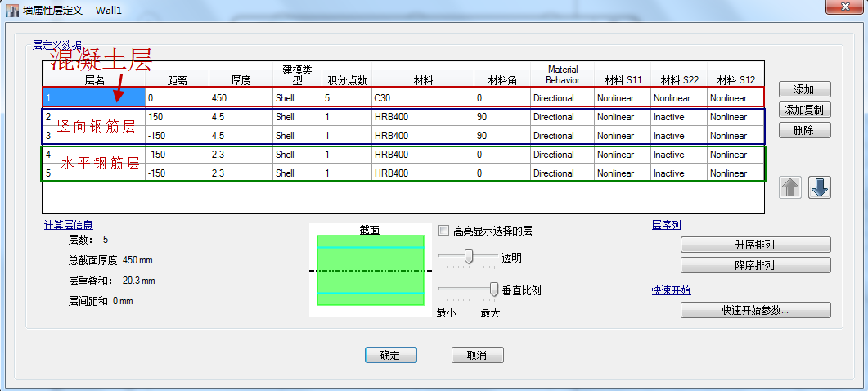Click Material Behavior cell of layer 2
The image size is (868, 391).
coord(561,117)
